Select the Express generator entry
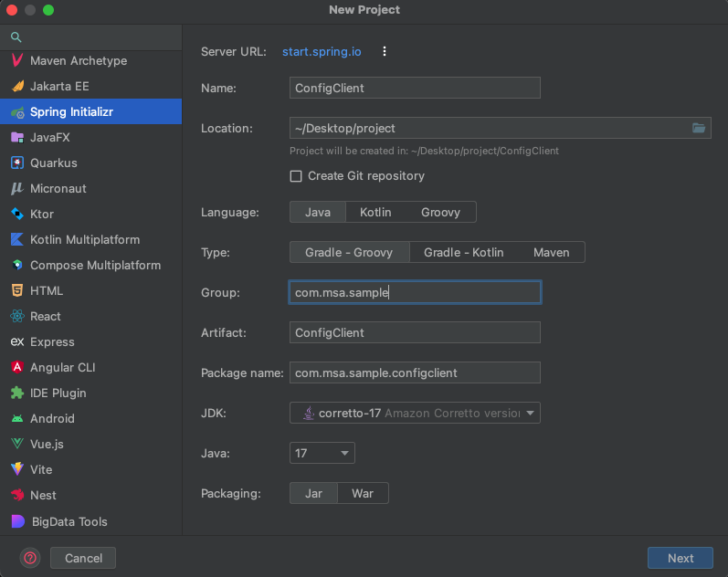The width and height of the screenshot is (728, 577). (91, 341)
